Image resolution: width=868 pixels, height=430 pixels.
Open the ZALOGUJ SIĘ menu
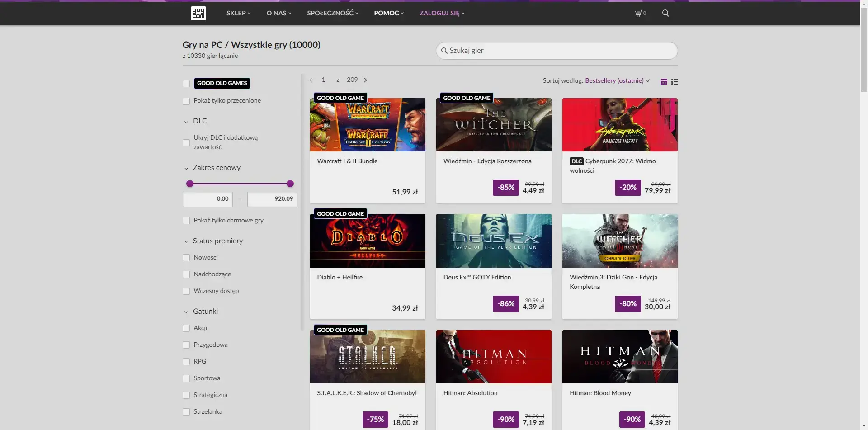pos(442,13)
